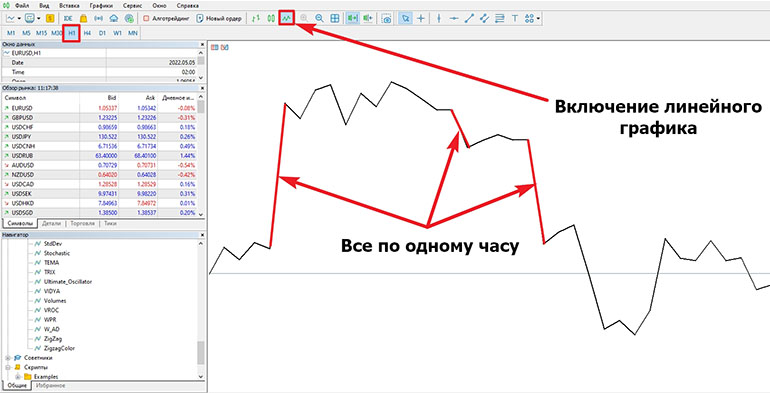Click the Новый ордер button

pos(219,18)
